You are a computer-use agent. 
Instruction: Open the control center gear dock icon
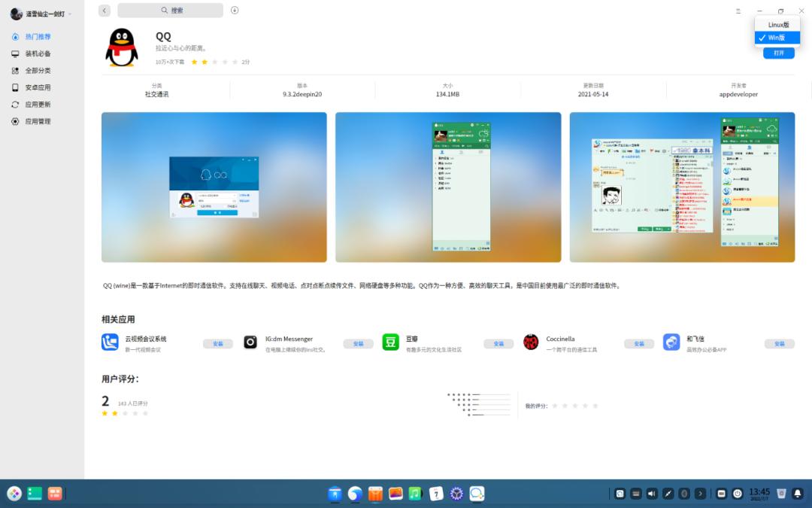coord(456,494)
